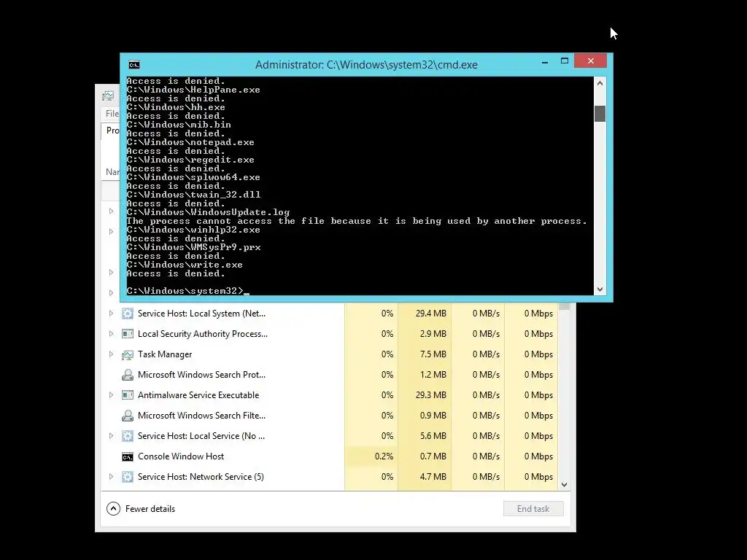747x560 pixels.
Task: Click the Task Manager row icon
Action: point(127,354)
